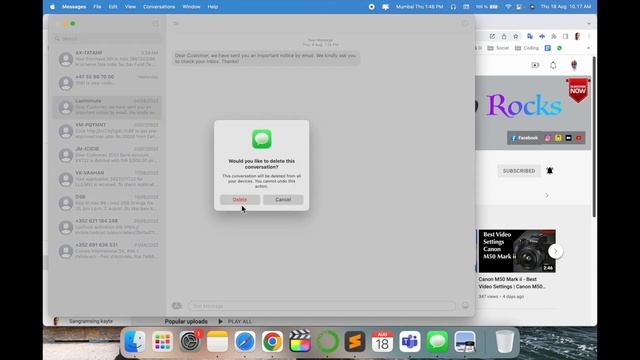Open Sublime Text from the Dock
Viewport: 640px width, 360px height.
click(355, 341)
